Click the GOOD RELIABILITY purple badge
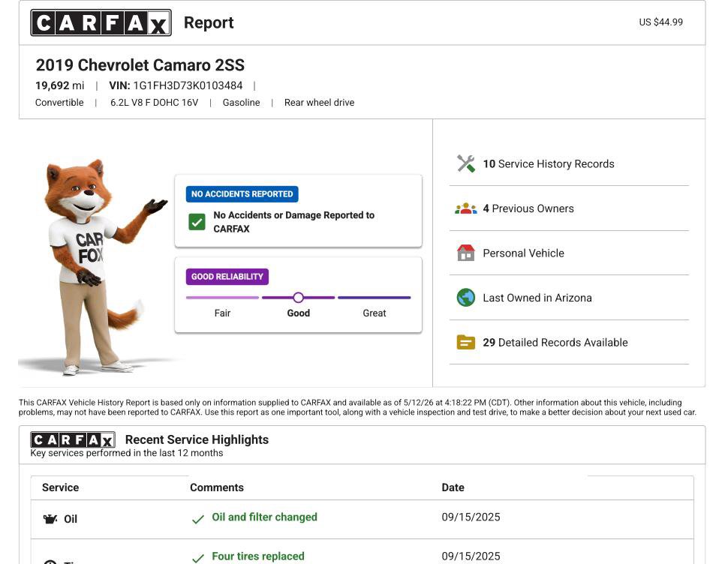 [x=227, y=277]
